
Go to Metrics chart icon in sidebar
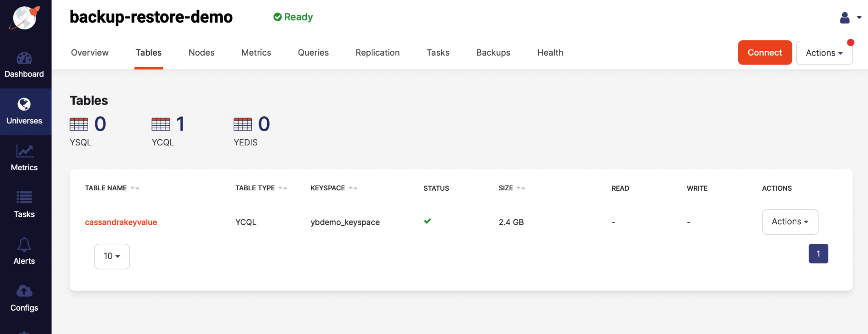(x=24, y=151)
